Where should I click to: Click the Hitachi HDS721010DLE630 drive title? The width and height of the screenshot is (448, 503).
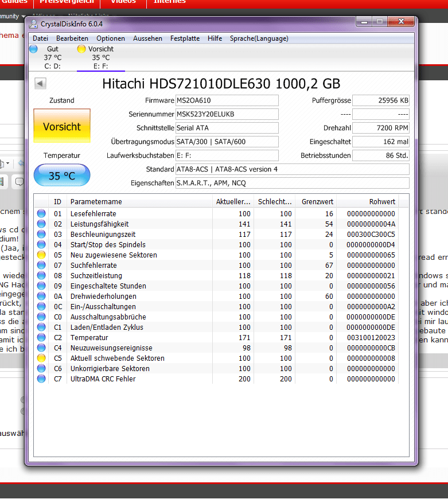point(221,84)
